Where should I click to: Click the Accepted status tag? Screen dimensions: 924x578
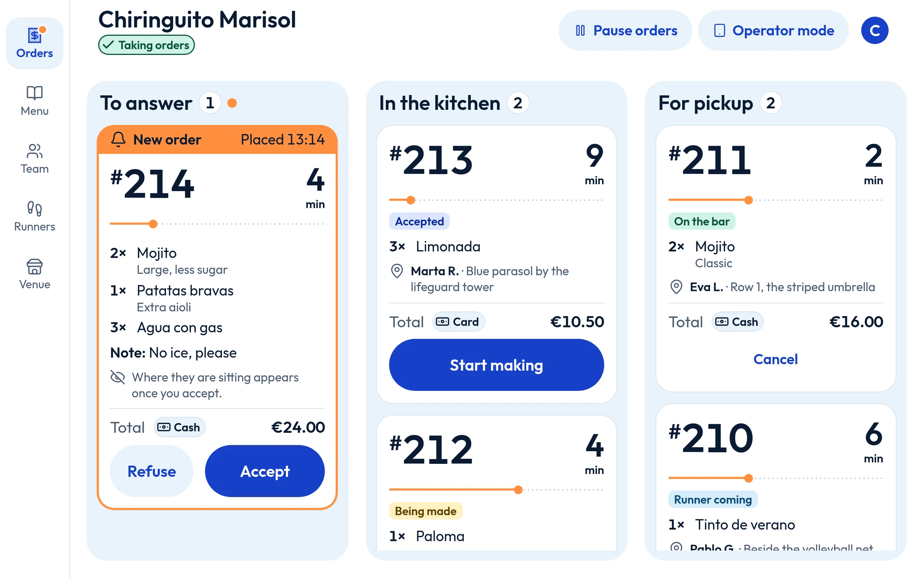point(419,221)
